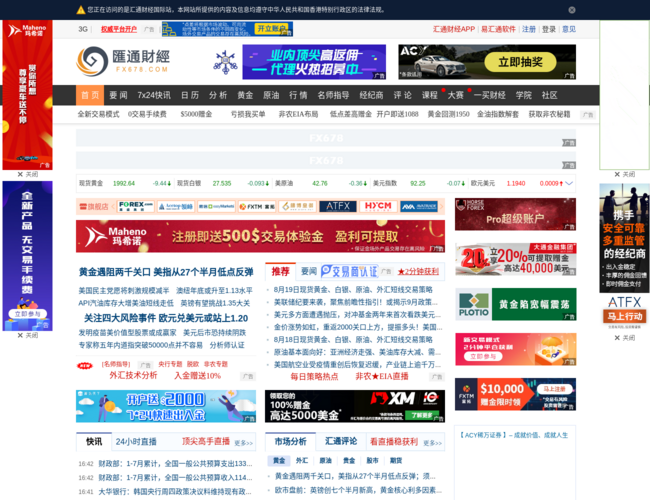Click the ATFX broker logo in flagship row

pos(338,206)
